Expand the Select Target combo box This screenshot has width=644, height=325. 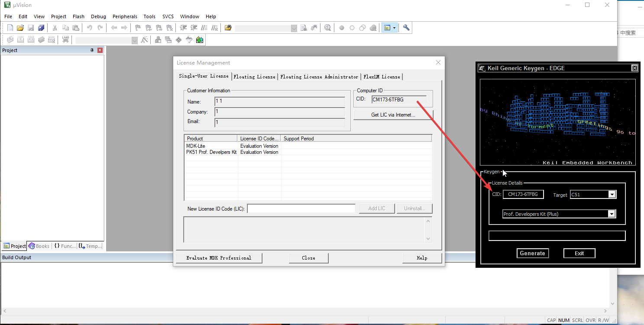tap(135, 40)
